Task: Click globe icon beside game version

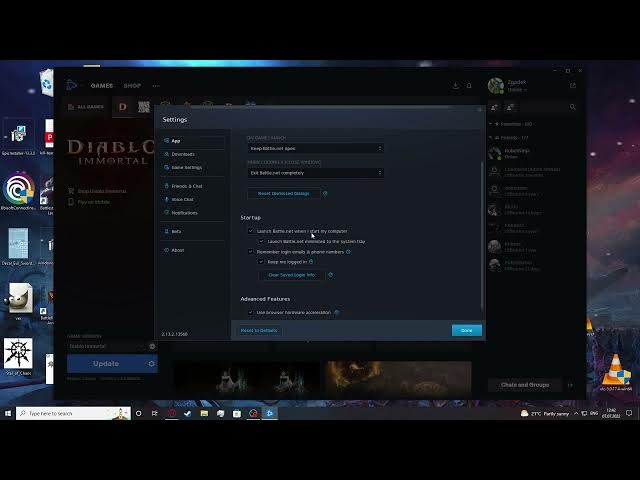Action: tap(152, 346)
